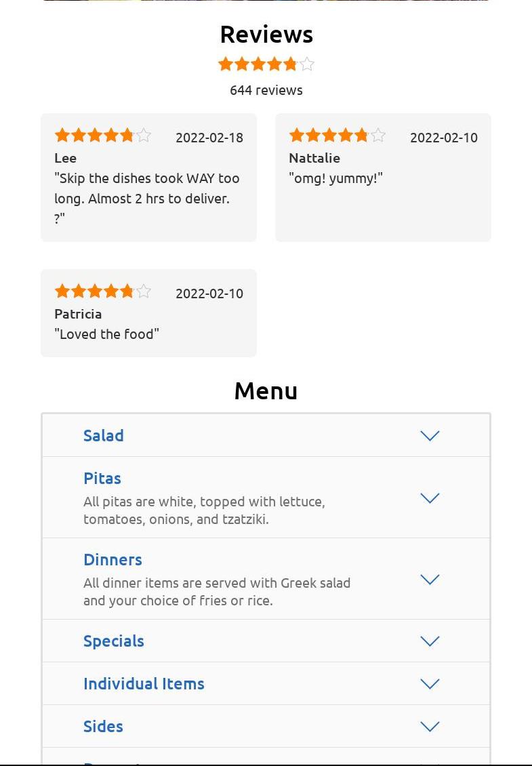Select reviewer name Nattalie
The width and height of the screenshot is (532, 766).
pos(314,158)
